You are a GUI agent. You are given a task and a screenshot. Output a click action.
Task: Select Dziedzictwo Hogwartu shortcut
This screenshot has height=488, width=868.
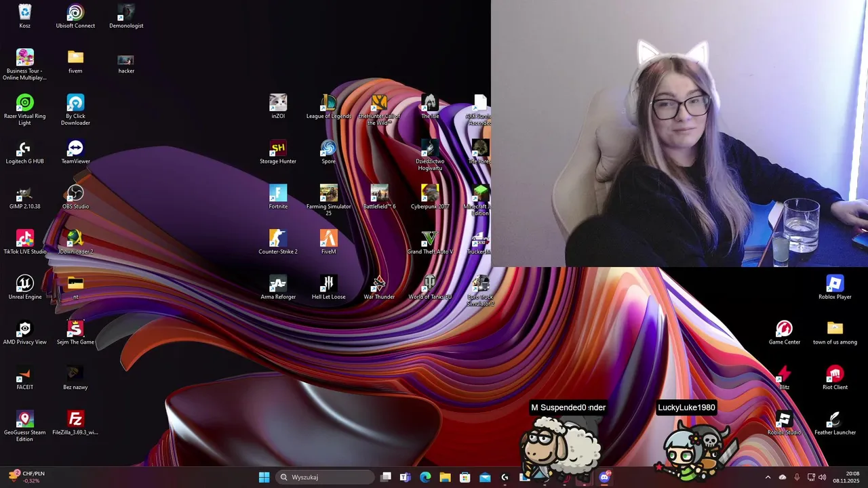pyautogui.click(x=430, y=155)
